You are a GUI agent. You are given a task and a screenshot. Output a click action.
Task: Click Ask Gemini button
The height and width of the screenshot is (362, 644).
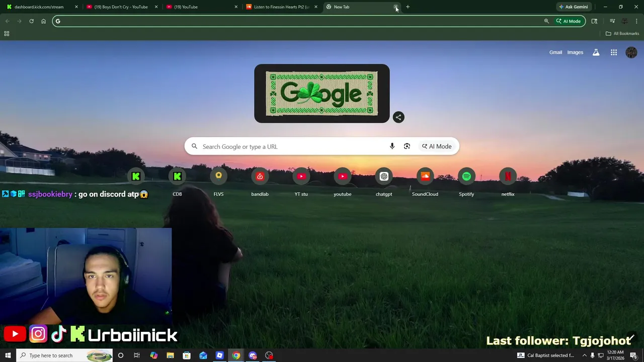pos(573,7)
